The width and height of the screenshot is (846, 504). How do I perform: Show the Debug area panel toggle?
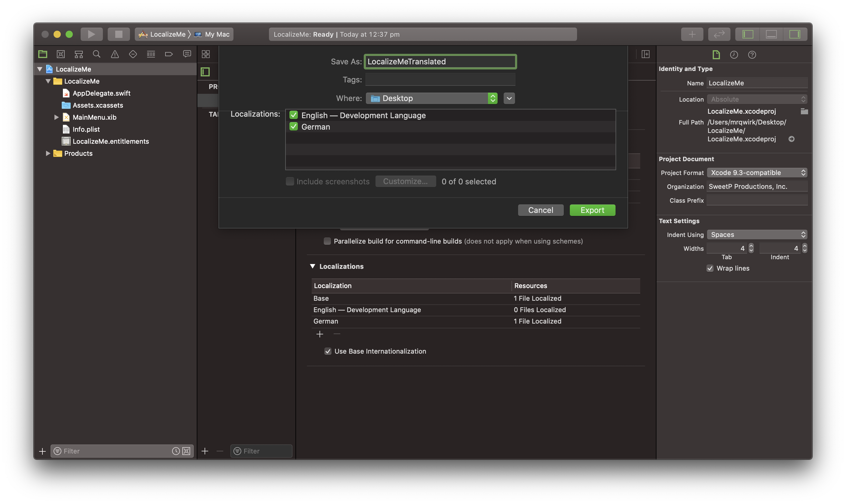pyautogui.click(x=771, y=34)
